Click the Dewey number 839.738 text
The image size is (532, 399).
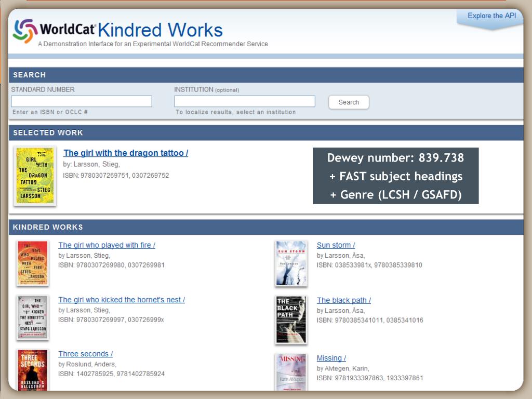[395, 158]
